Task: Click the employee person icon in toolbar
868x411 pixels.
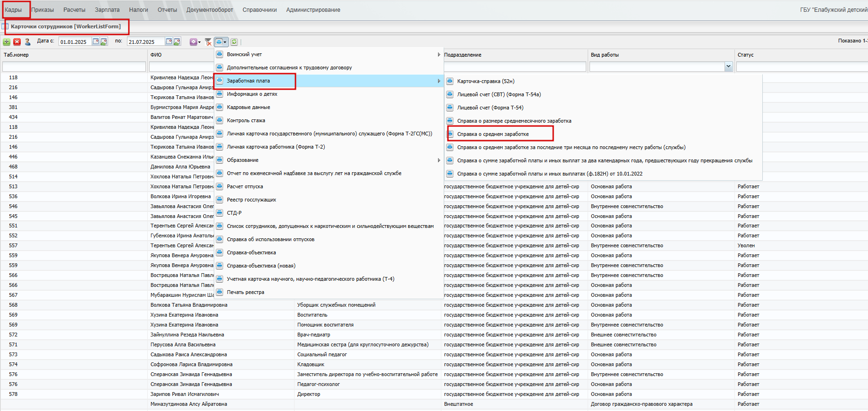Action: (27, 42)
